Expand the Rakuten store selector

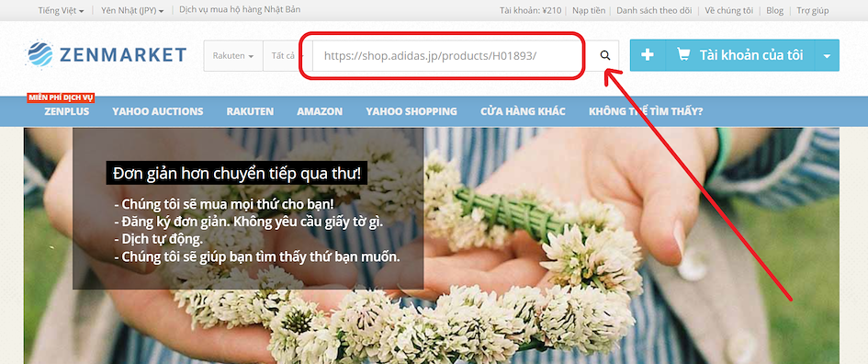click(233, 56)
